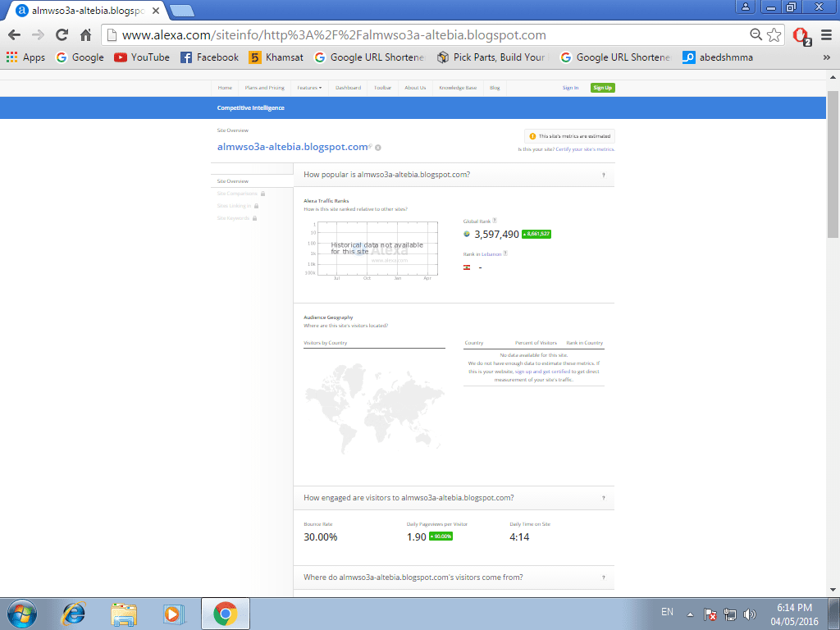Click the help icon next to Global Rank
Viewport: 840px width, 630px height.
495,221
